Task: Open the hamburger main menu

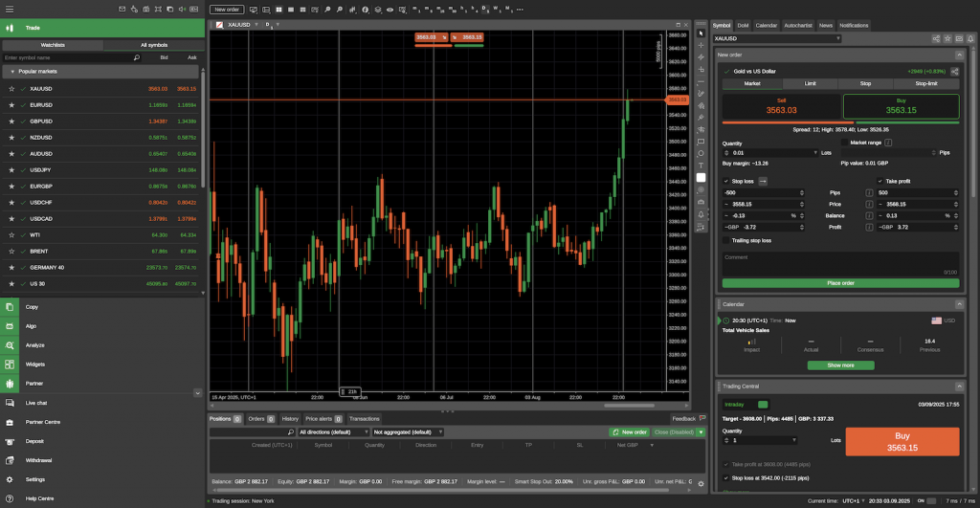Action: point(10,10)
